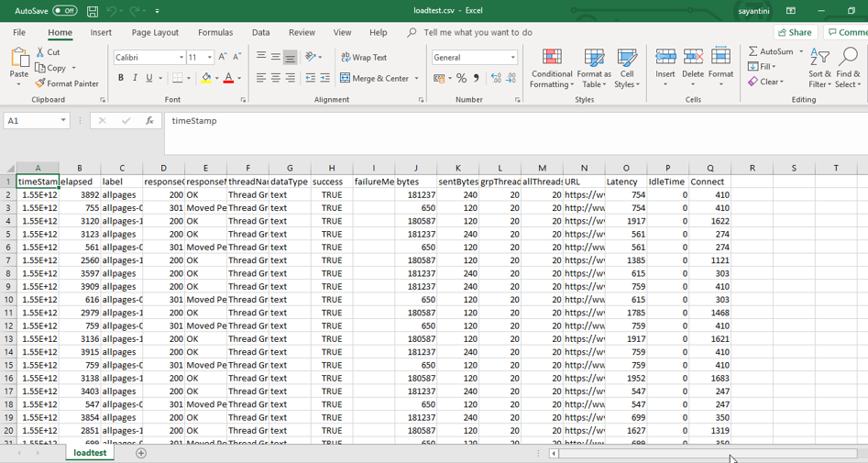Click the Percent Style icon
The height and width of the screenshot is (463, 868).
[461, 79]
